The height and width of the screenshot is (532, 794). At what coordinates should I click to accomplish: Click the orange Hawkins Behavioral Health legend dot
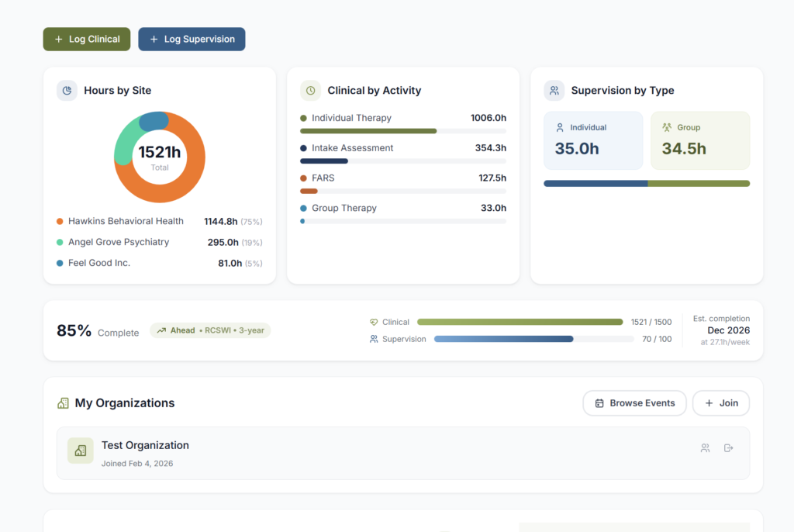[x=60, y=221]
